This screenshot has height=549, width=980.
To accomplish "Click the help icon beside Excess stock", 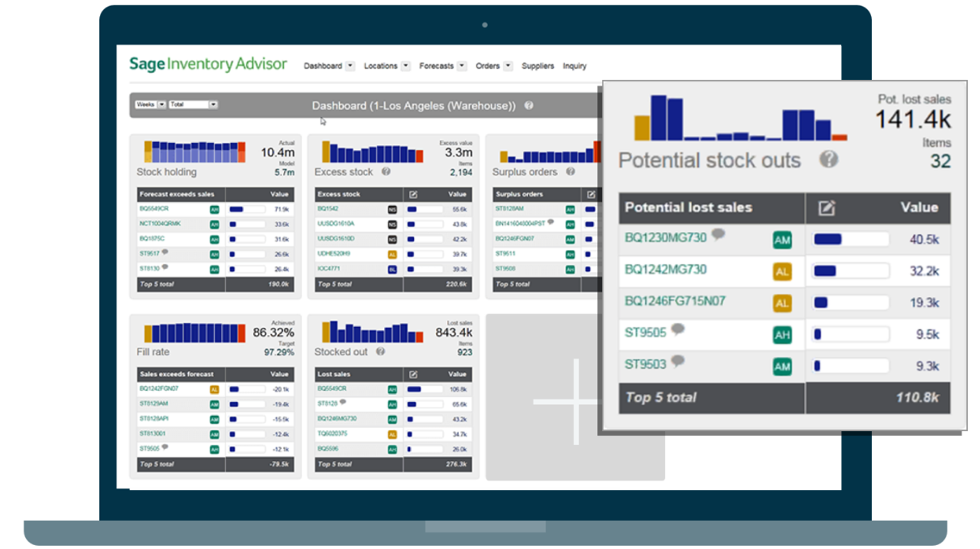I will (x=386, y=172).
